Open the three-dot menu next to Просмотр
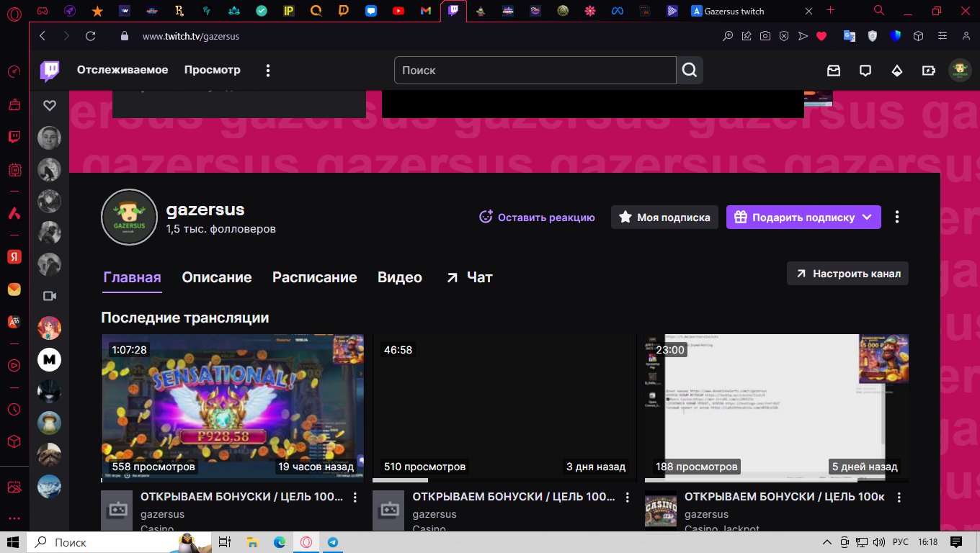 (268, 71)
